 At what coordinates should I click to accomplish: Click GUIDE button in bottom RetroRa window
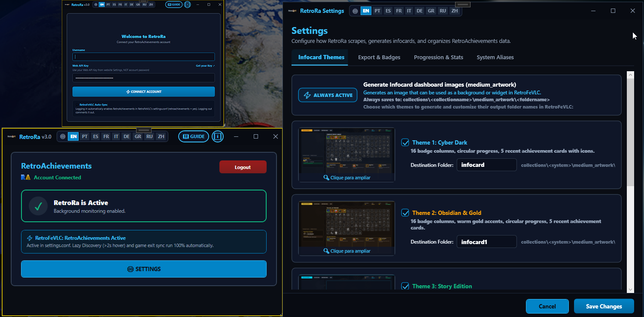194,136
